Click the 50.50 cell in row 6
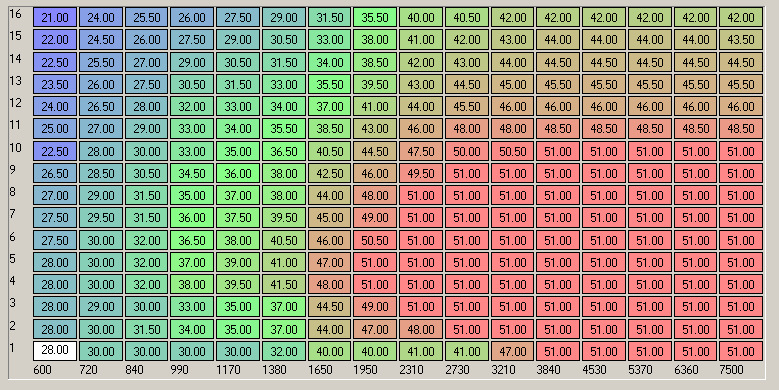 pyautogui.click(x=375, y=240)
